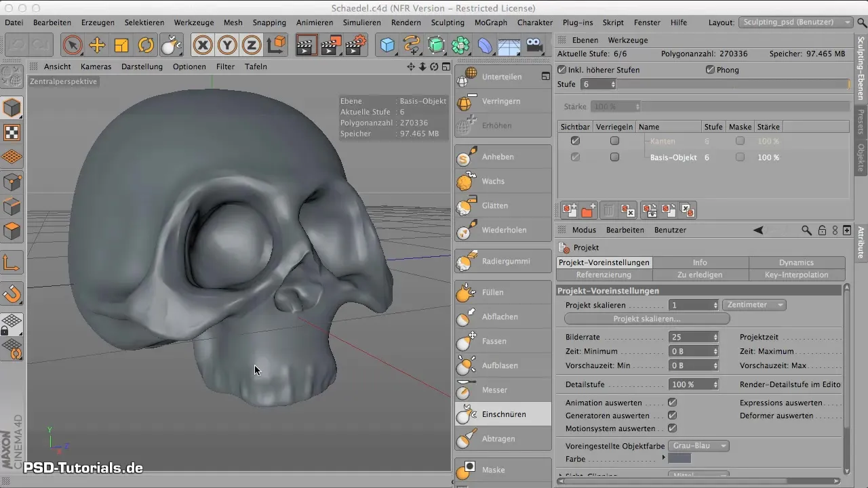This screenshot has height=488, width=868.
Task: Open the Zentimeter units dropdown
Action: pyautogui.click(x=754, y=305)
